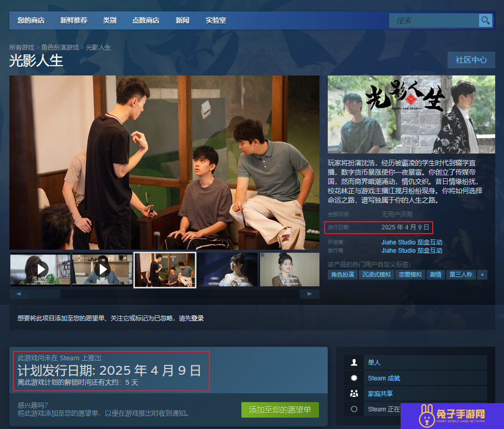
Task: Click 添加至您的愿望单 green button
Action: [x=280, y=410]
